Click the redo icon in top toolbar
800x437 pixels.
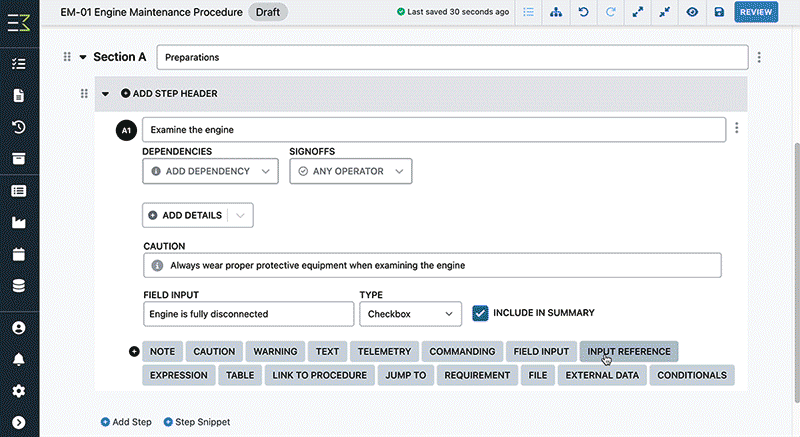pos(610,12)
